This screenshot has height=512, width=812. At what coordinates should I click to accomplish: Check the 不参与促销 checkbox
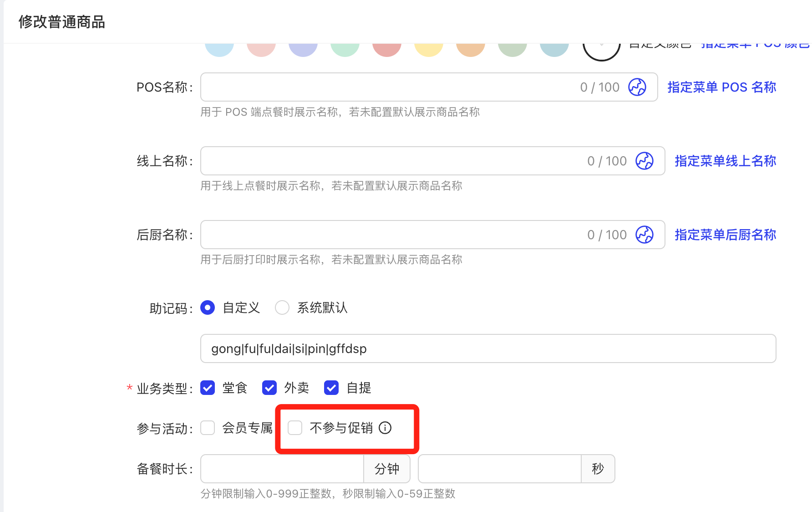[x=295, y=428]
